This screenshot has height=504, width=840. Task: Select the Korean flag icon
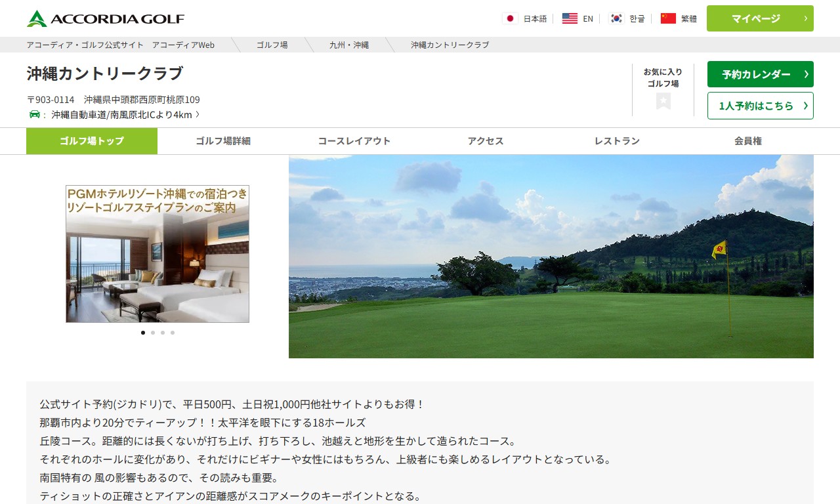[x=616, y=18]
